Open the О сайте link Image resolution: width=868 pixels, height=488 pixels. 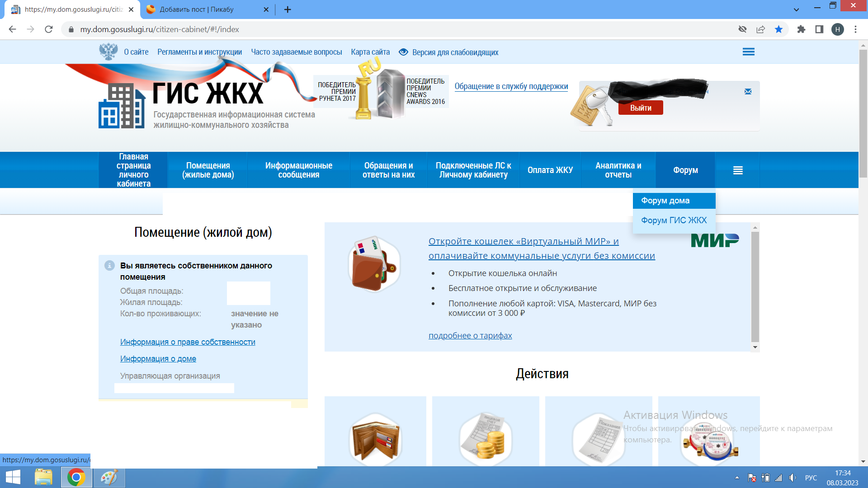pos(136,52)
